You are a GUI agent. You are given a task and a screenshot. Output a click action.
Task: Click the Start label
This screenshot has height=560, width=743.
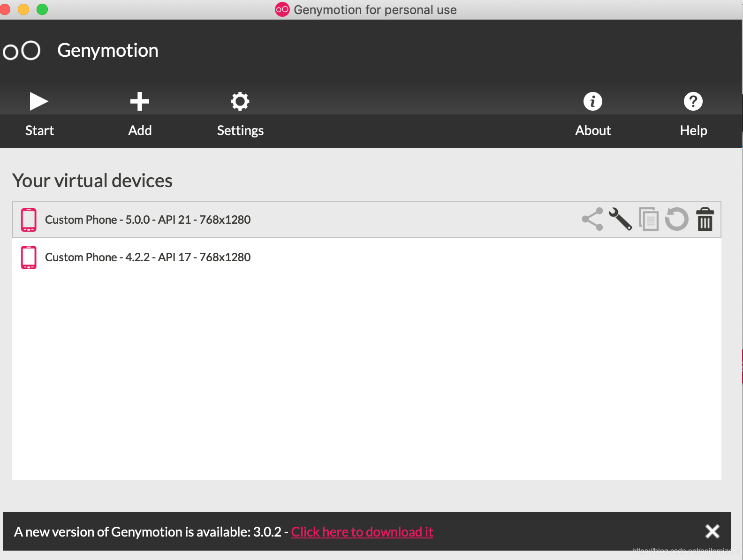(39, 130)
